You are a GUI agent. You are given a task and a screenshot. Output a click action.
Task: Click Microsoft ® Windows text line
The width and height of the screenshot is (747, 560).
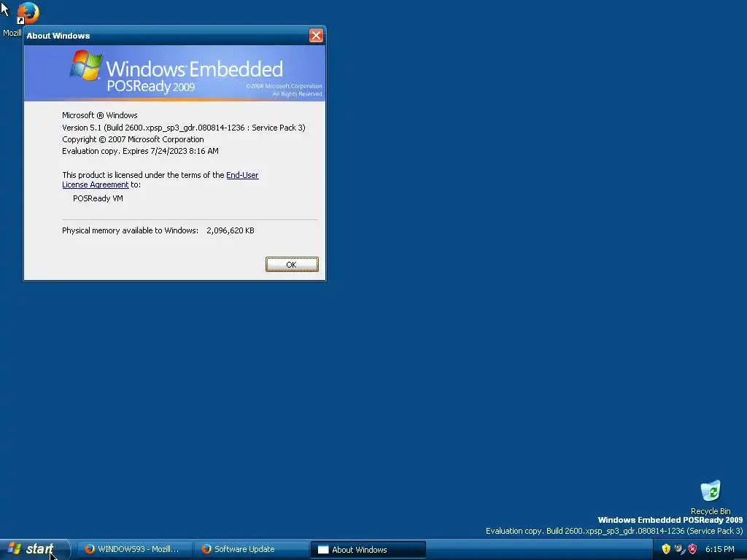(99, 115)
